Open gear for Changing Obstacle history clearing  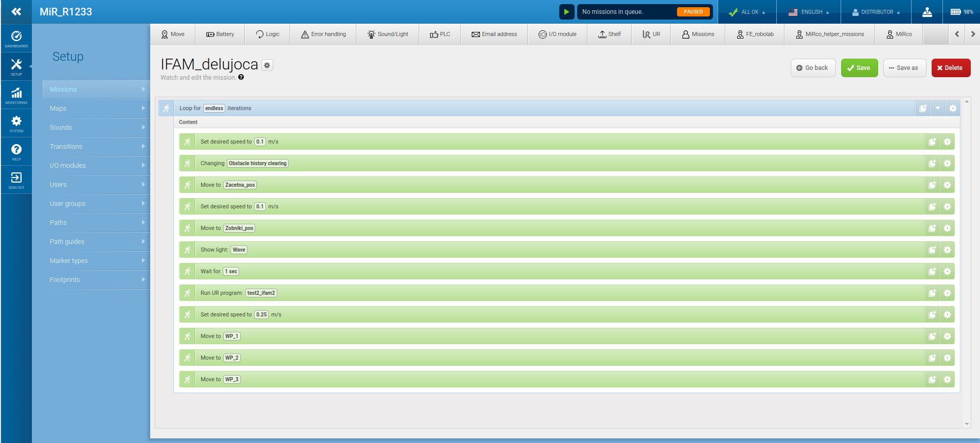click(x=947, y=163)
